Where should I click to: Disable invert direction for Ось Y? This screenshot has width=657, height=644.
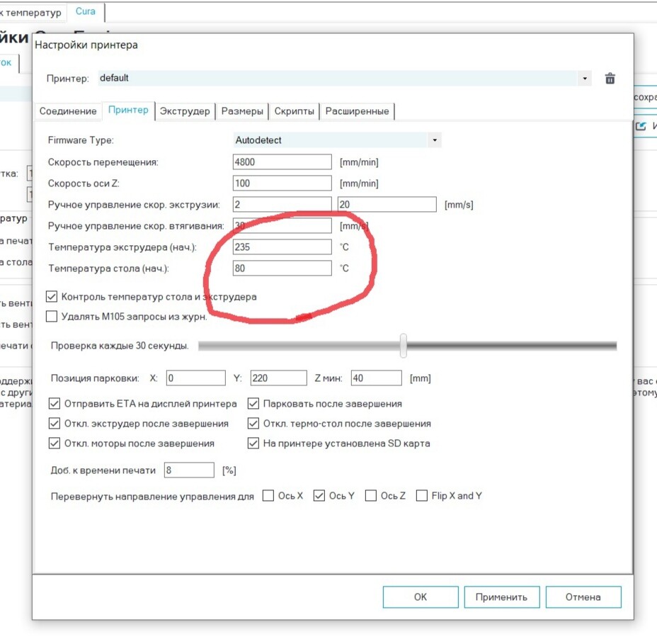click(x=319, y=496)
